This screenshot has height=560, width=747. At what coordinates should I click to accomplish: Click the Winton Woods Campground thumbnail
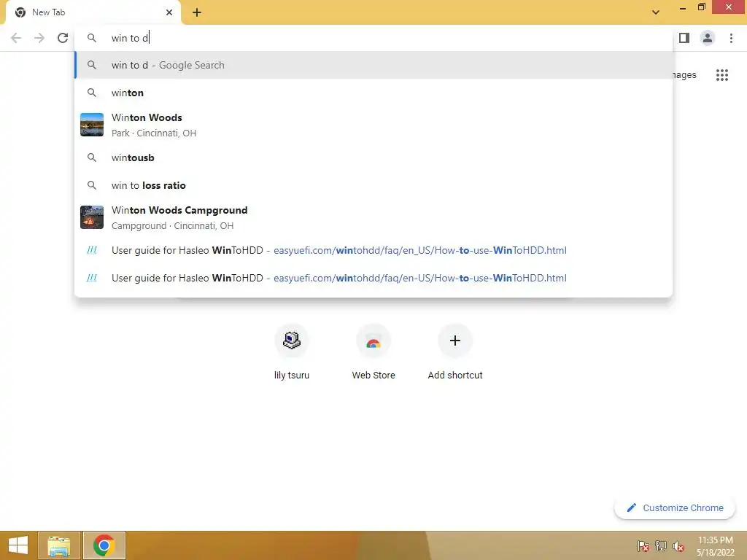(x=92, y=217)
